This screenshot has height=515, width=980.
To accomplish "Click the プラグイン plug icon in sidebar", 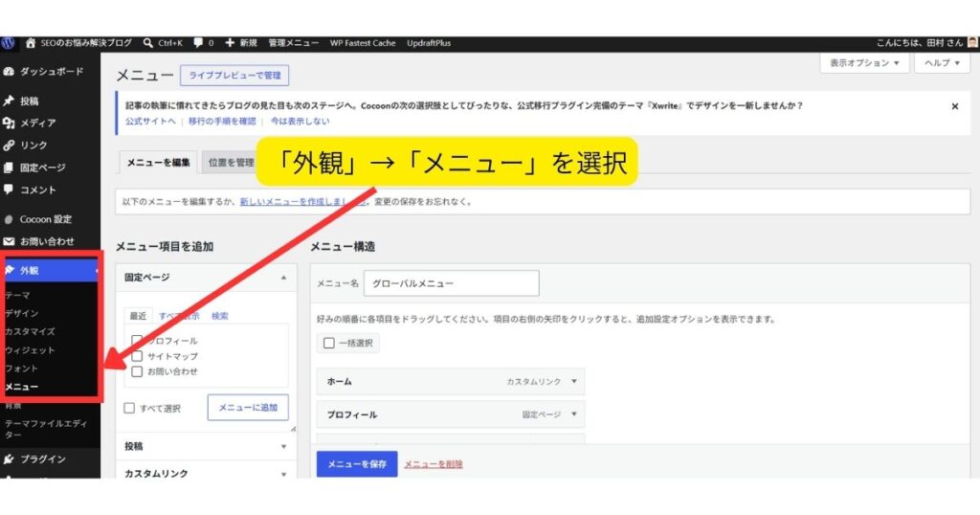I will click(x=9, y=459).
